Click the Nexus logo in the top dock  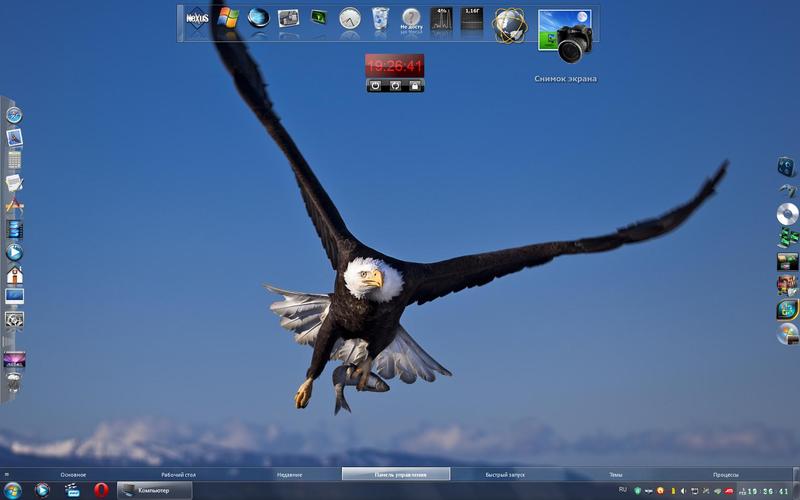click(197, 19)
